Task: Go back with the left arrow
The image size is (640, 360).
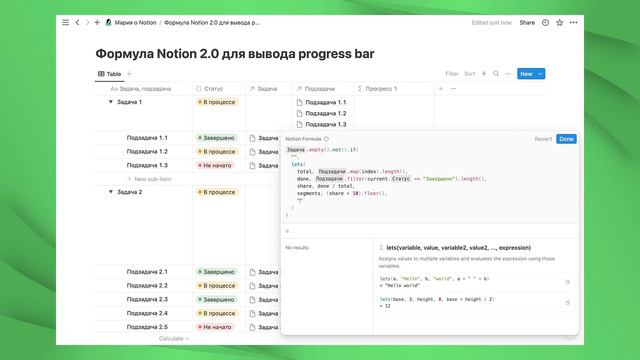Action: (77, 22)
